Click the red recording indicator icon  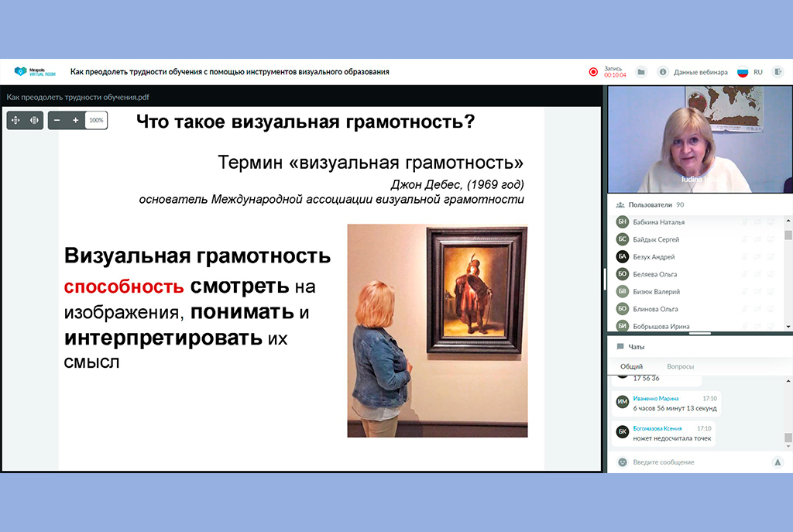(593, 72)
